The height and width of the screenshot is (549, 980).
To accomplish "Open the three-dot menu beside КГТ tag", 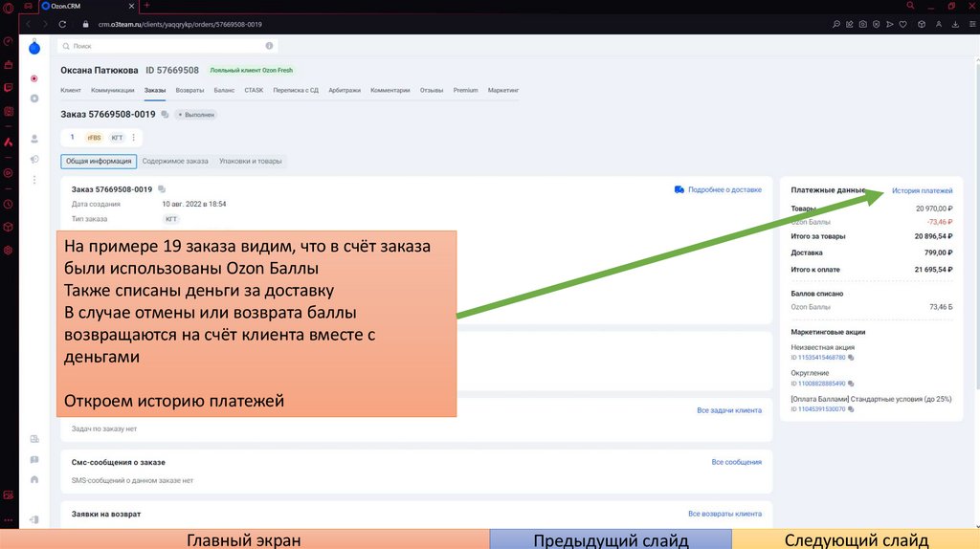I will point(133,138).
